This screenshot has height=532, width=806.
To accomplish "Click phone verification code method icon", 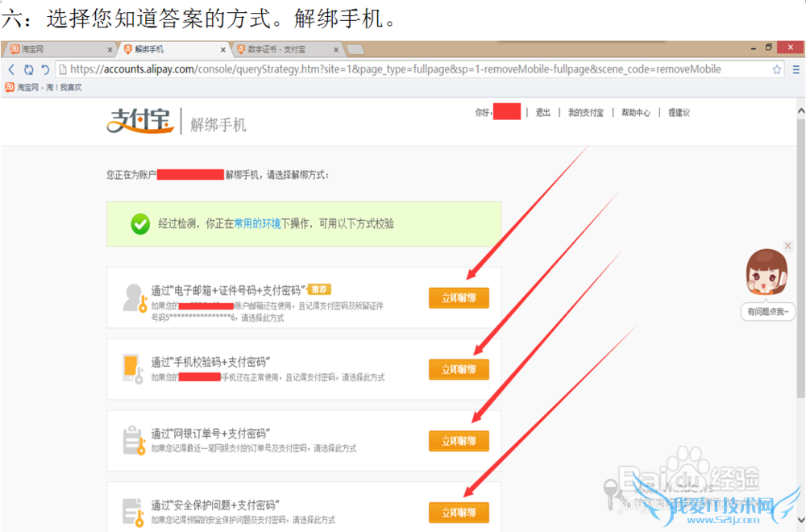I will pos(132,368).
